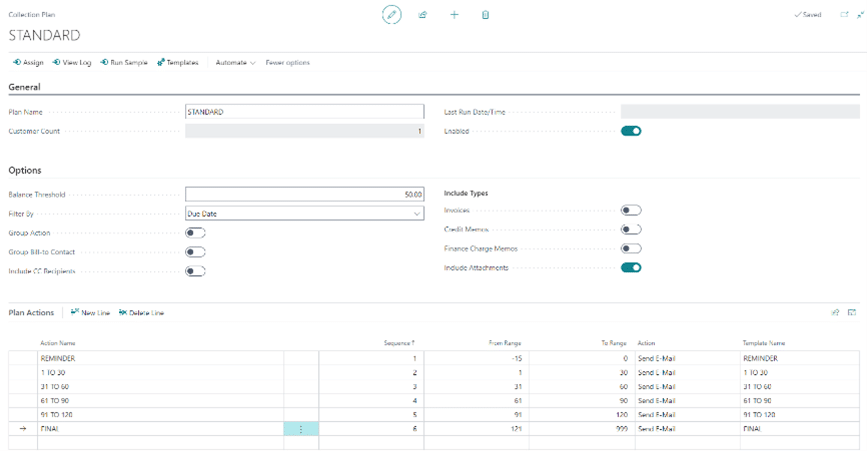This screenshot has height=451, width=867.
Task: Click the Plan Actions heading
Action: click(x=31, y=313)
